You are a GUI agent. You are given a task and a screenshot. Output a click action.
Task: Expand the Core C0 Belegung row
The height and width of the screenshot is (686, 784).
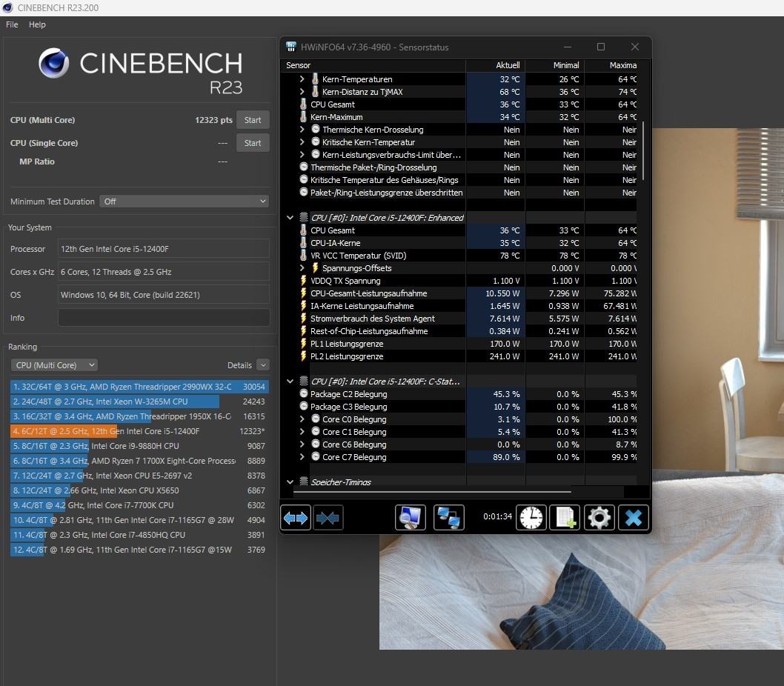[302, 419]
